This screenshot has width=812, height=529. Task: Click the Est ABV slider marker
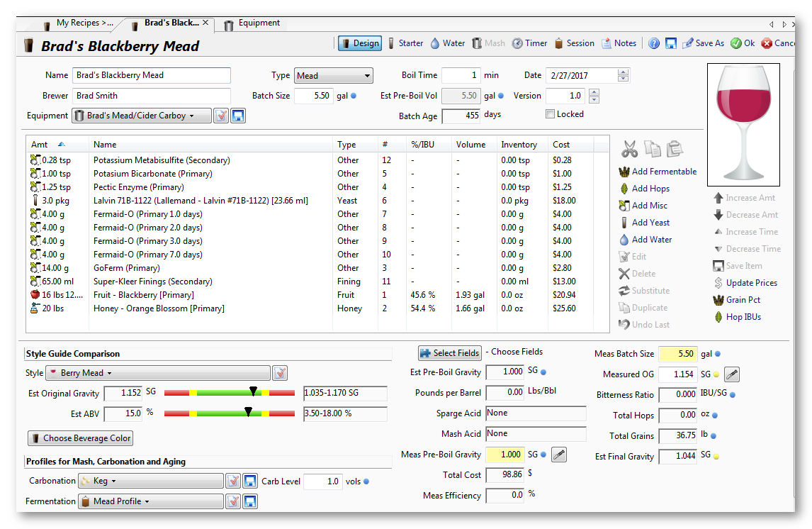pos(249,412)
